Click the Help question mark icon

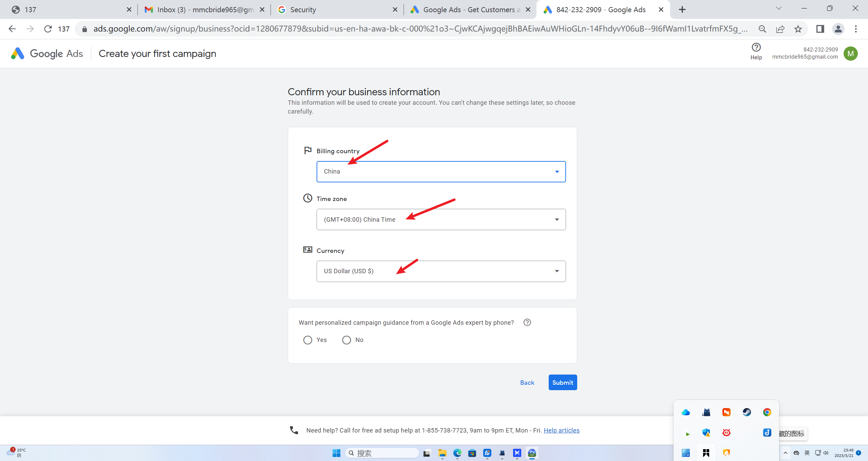[x=756, y=47]
